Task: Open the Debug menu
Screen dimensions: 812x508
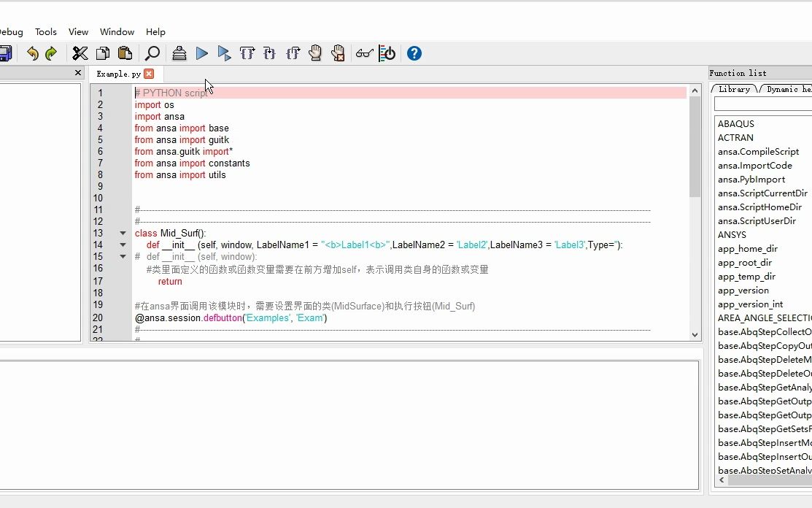Action: click(x=11, y=31)
